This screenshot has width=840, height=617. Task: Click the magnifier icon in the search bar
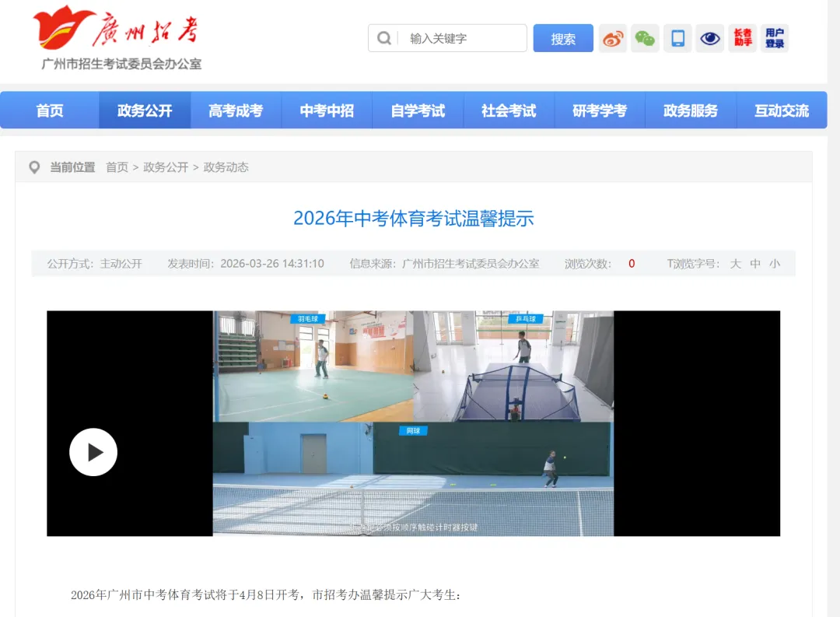[x=384, y=38]
